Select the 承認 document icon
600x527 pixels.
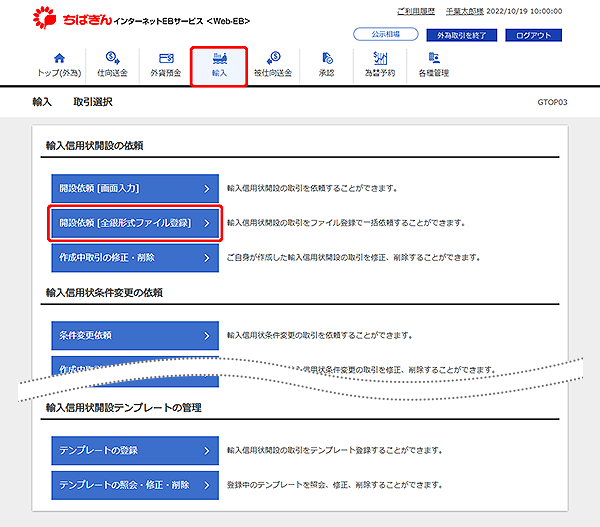[x=327, y=58]
